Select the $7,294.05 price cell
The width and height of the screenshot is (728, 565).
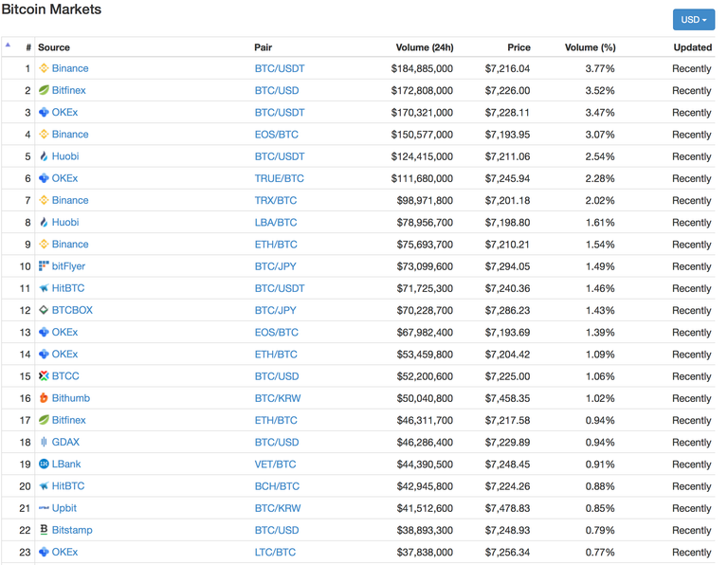[x=507, y=266]
